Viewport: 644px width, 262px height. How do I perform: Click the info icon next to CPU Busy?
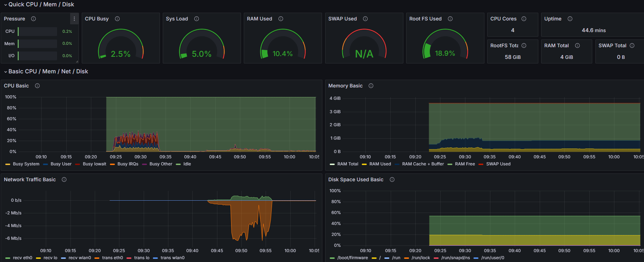[117, 19]
